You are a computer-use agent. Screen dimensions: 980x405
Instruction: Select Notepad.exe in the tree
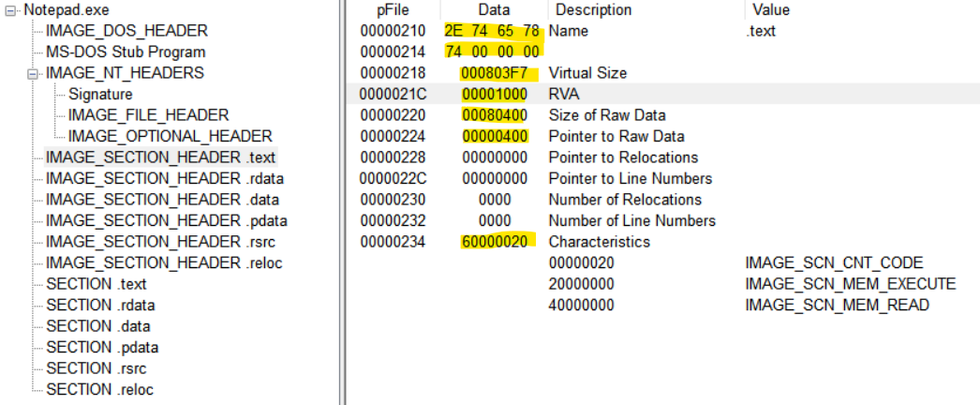67,10
